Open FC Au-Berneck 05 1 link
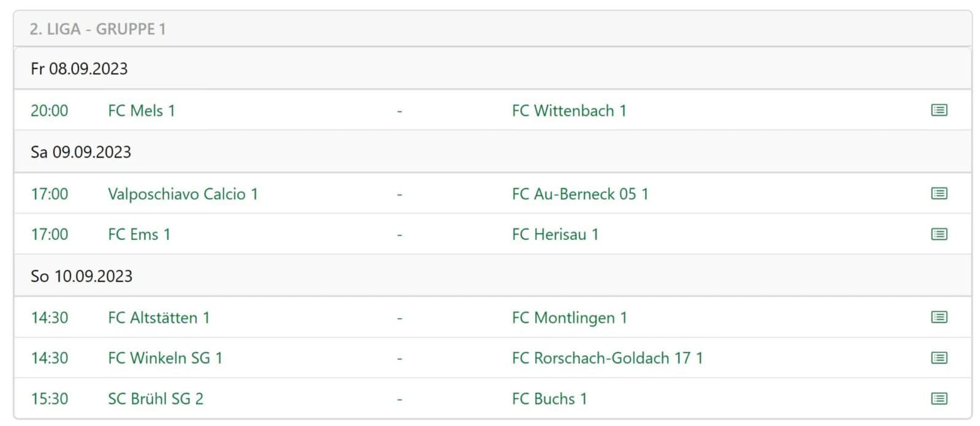 580,194
